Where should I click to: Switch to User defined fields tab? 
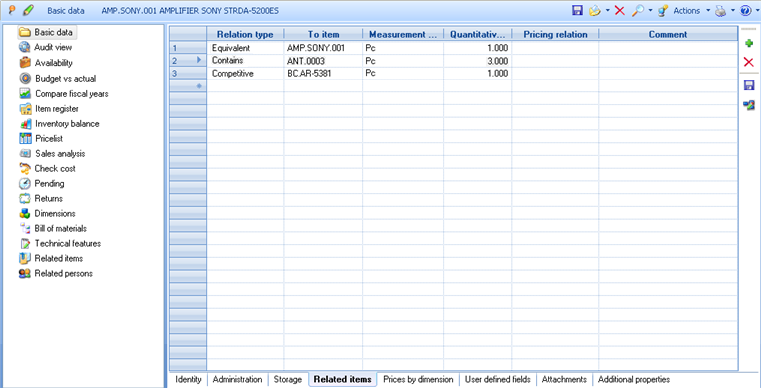[498, 380]
